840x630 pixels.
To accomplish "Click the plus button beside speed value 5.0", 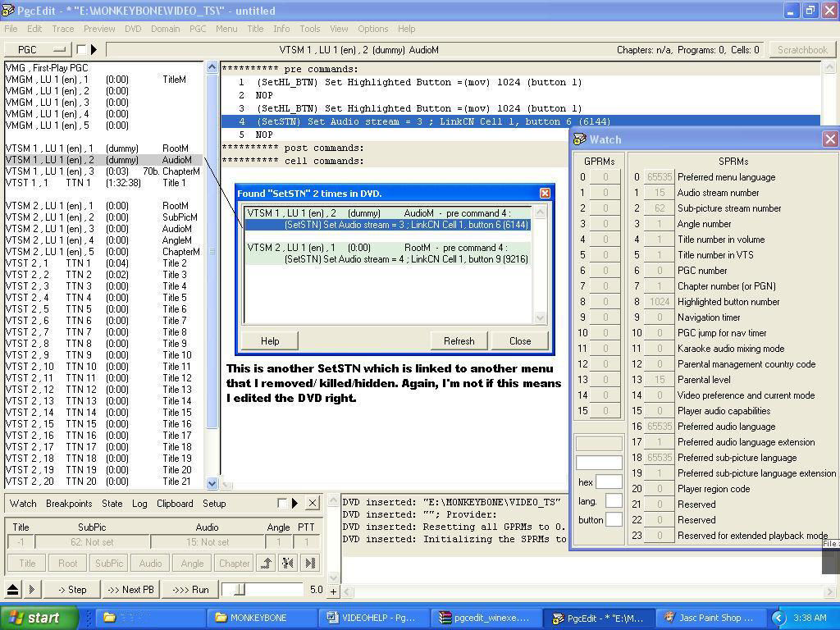I will coord(333,591).
